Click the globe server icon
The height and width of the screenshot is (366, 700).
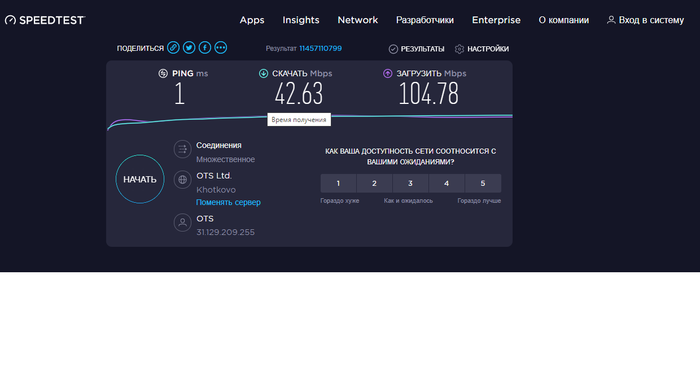pos(183,180)
